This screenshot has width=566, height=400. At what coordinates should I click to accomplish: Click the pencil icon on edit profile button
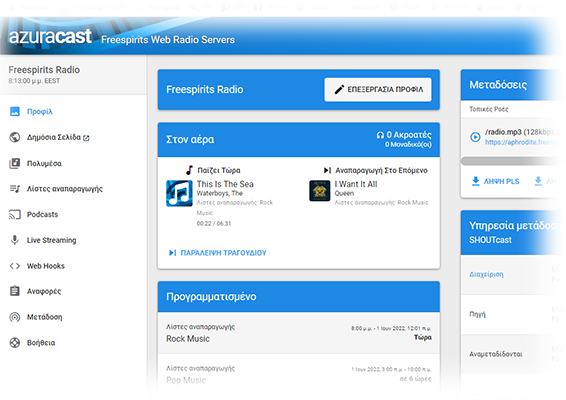click(339, 90)
